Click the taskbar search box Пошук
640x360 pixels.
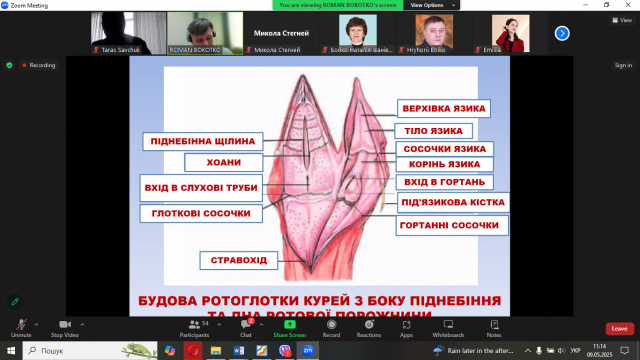[90, 351]
